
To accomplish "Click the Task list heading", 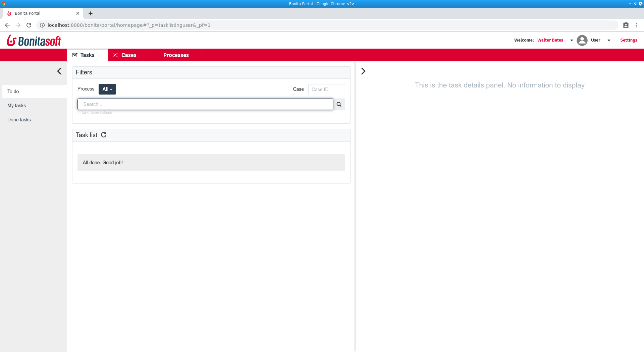I will pos(87,135).
